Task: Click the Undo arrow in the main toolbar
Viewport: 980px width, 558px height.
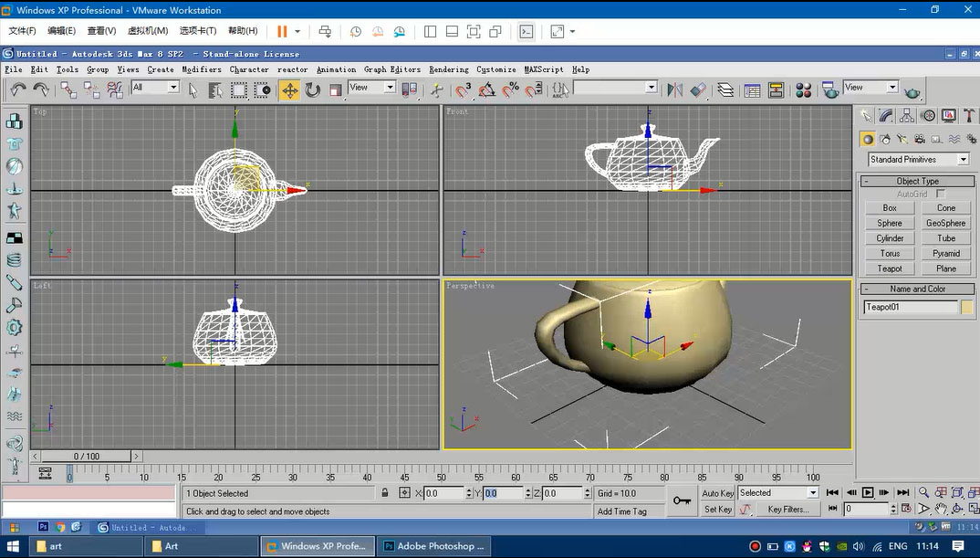Action: click(x=17, y=90)
